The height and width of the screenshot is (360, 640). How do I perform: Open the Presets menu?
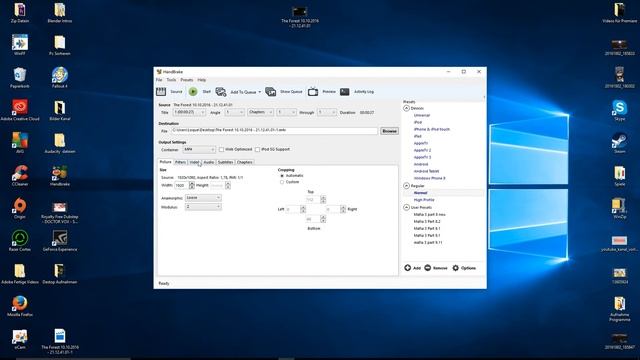pyautogui.click(x=187, y=80)
